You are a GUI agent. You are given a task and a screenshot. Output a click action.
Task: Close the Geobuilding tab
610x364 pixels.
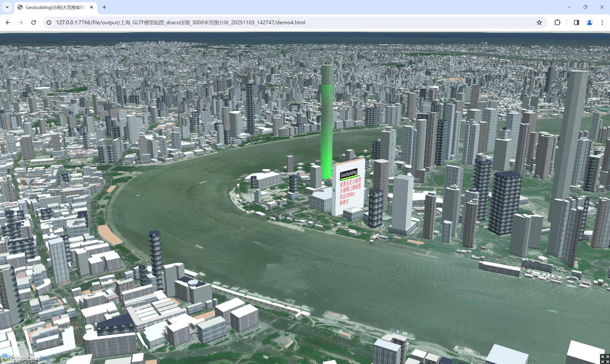point(91,7)
